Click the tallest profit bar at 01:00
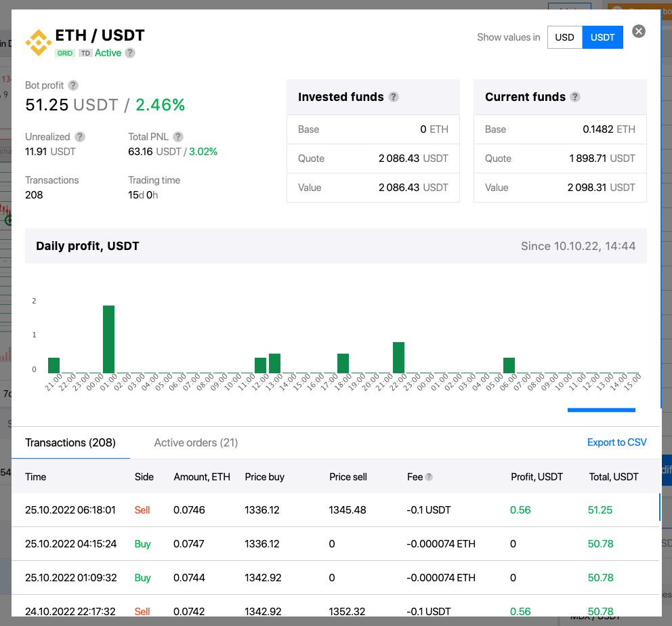Image resolution: width=672 pixels, height=626 pixels. click(x=108, y=339)
